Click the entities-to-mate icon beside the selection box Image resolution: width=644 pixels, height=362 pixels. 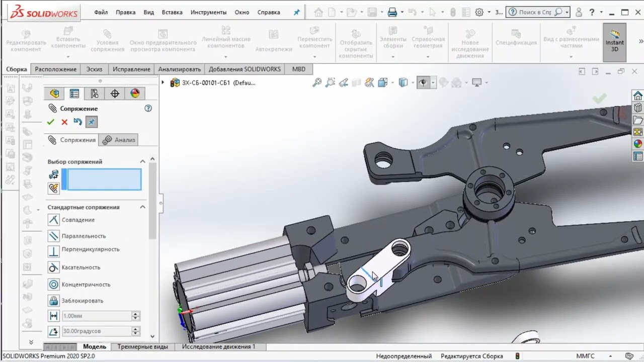click(53, 174)
